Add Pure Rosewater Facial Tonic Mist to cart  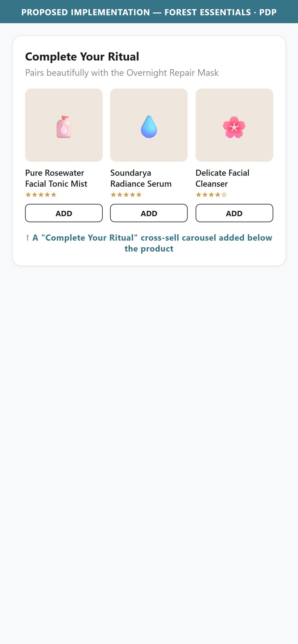64,213
